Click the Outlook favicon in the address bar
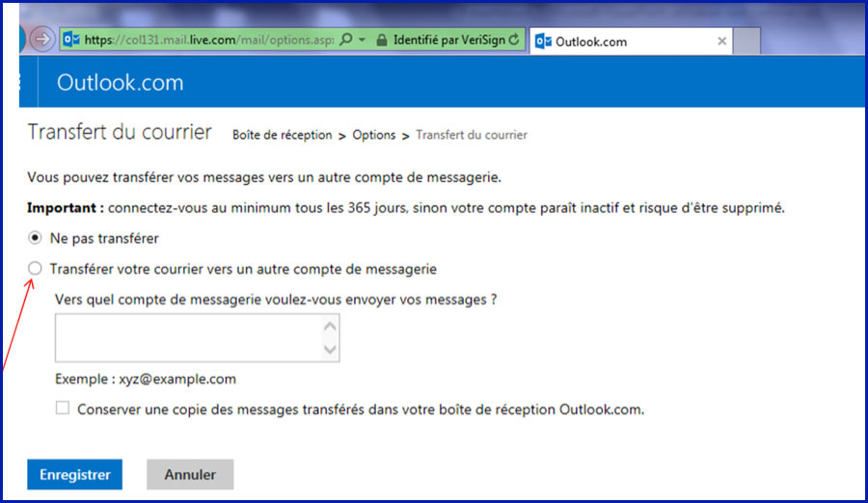 coord(69,40)
